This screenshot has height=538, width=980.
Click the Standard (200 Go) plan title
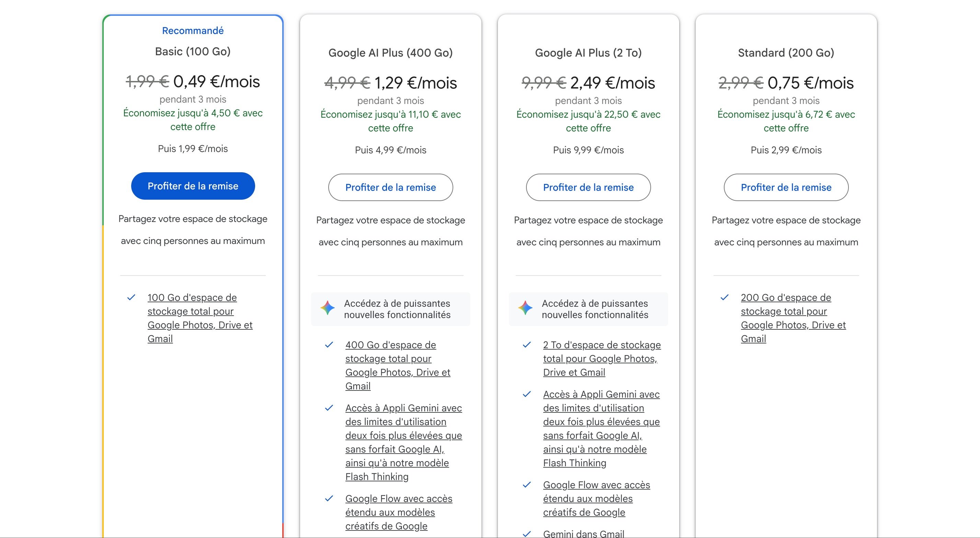(786, 53)
